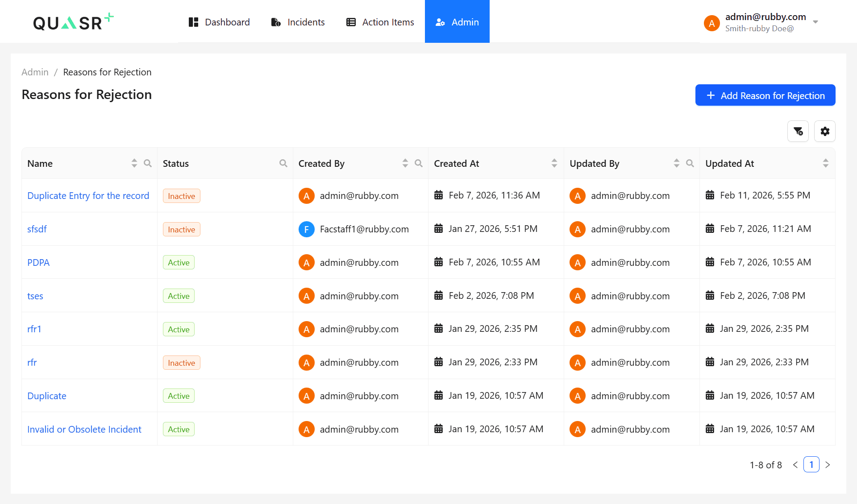
Task: Toggle the Inactive status badge for sfsdf
Action: (181, 229)
